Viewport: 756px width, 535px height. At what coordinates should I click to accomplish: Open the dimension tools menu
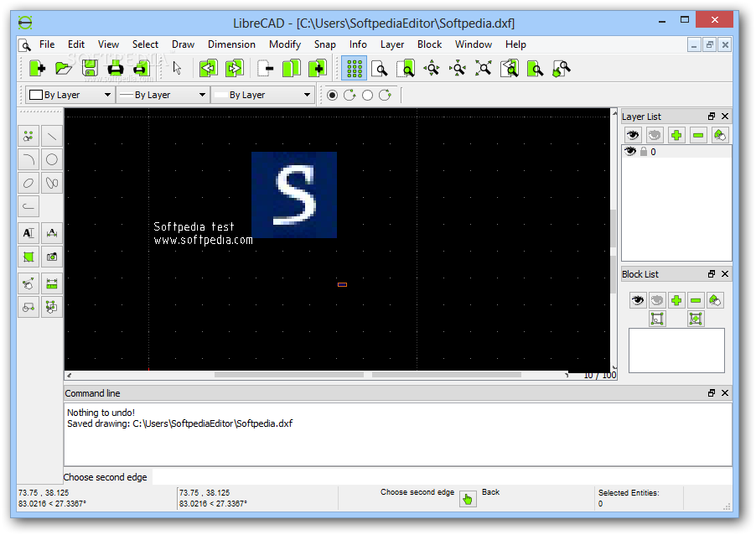click(52, 233)
